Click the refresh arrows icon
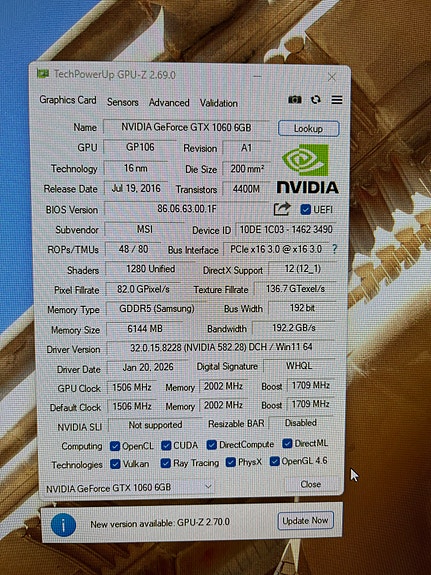This screenshot has width=431, height=575. click(316, 99)
